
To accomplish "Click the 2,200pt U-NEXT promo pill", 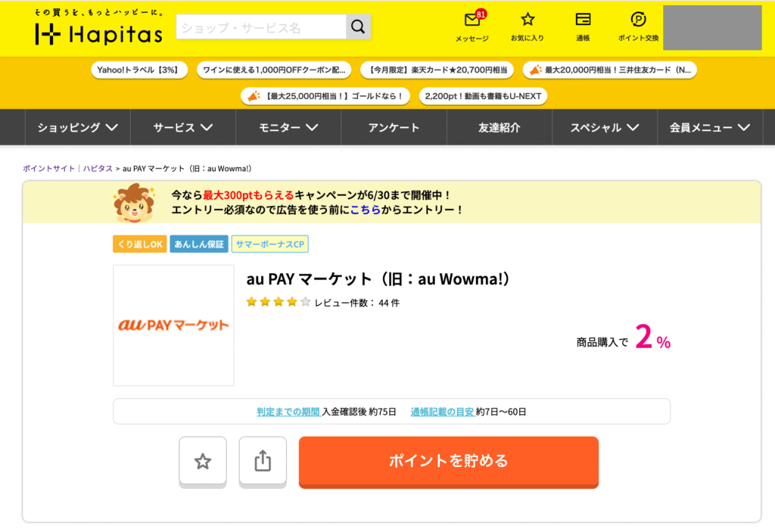I will [483, 96].
